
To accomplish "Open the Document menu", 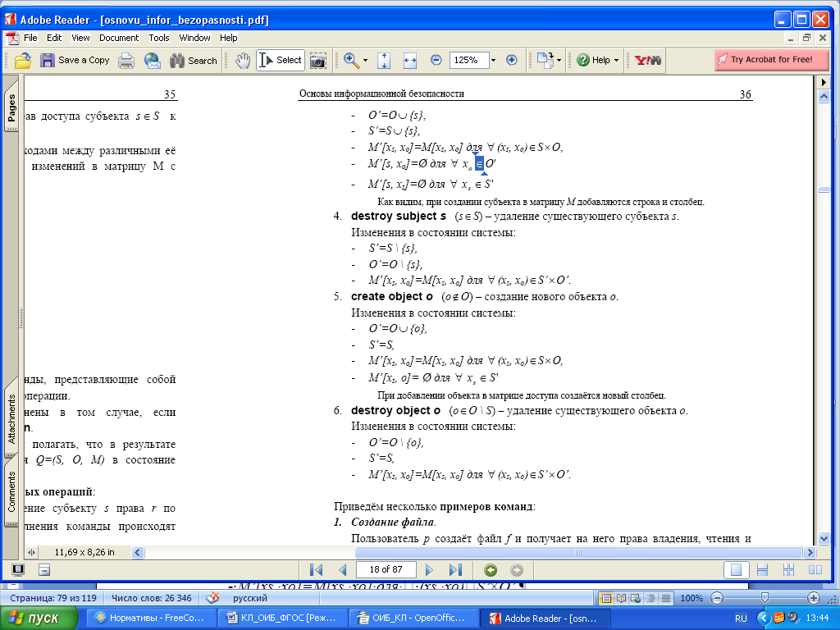I will (x=119, y=38).
